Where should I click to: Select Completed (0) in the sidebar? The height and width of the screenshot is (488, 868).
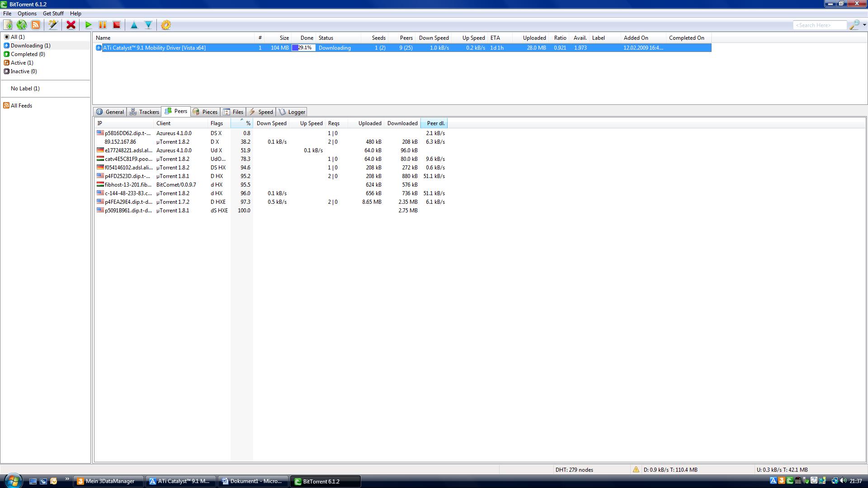pyautogui.click(x=28, y=54)
